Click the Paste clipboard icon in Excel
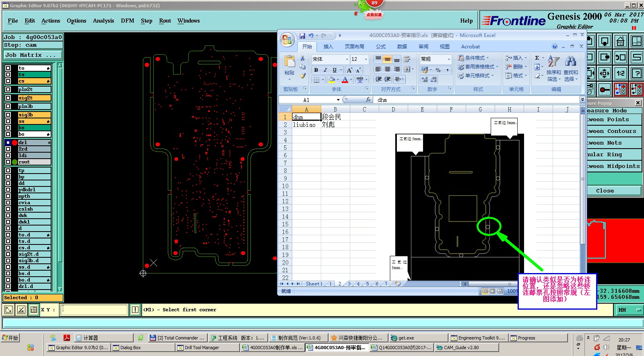This screenshot has width=644, height=356. point(289,62)
